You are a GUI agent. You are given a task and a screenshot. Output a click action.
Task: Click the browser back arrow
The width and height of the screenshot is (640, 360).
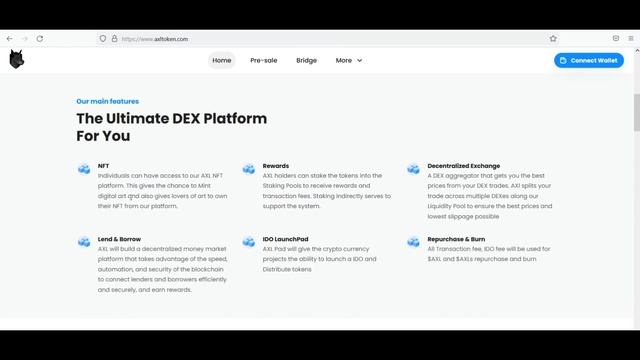click(9, 39)
